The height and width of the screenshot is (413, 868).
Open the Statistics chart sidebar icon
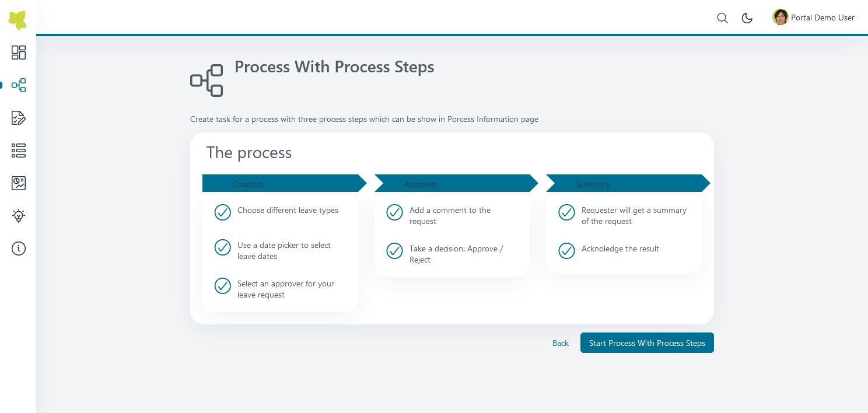pyautogui.click(x=19, y=184)
